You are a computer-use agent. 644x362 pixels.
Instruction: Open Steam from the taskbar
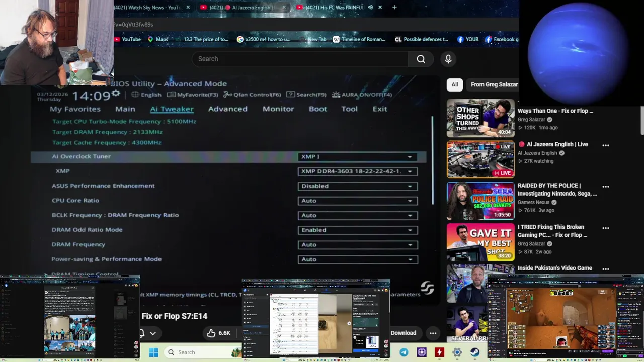[x=474, y=352]
